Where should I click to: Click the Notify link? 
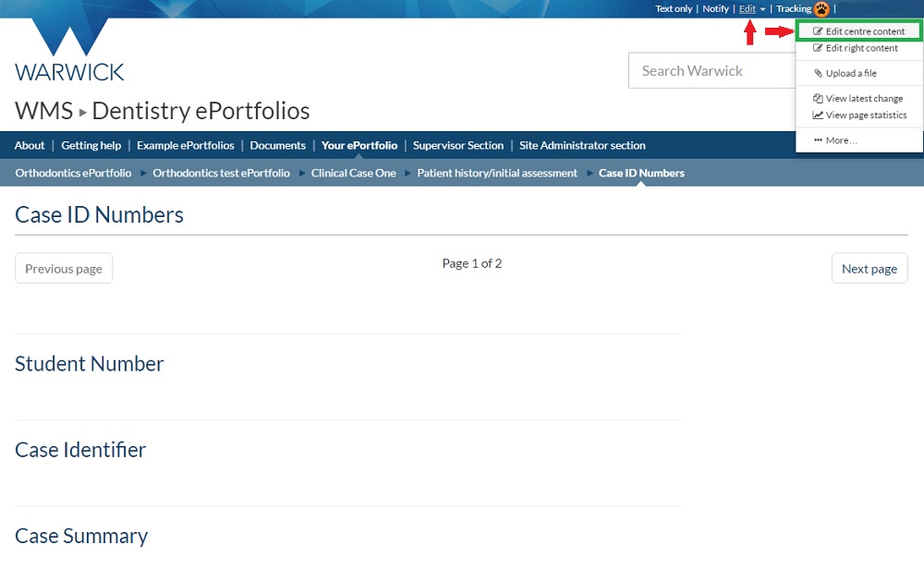[715, 9]
